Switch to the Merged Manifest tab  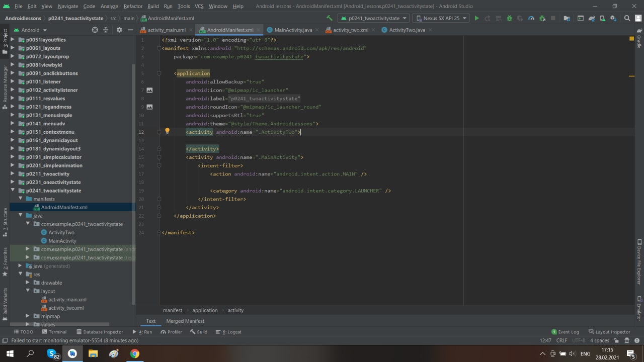pyautogui.click(x=185, y=321)
